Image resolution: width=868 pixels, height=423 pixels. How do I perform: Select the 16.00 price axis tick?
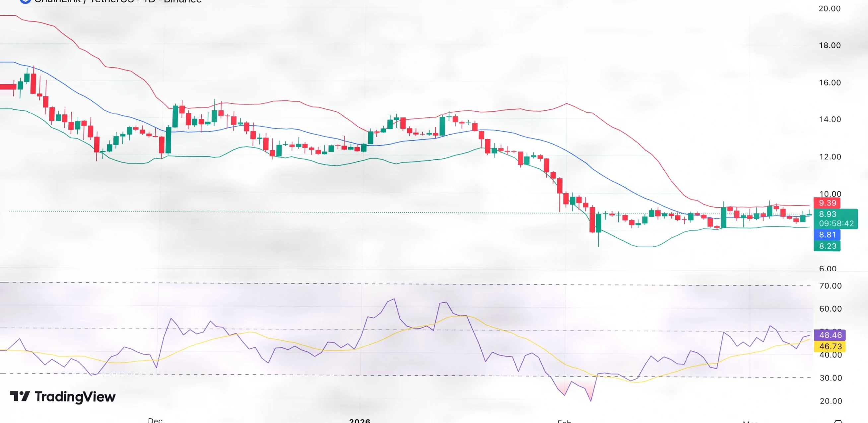click(x=830, y=83)
